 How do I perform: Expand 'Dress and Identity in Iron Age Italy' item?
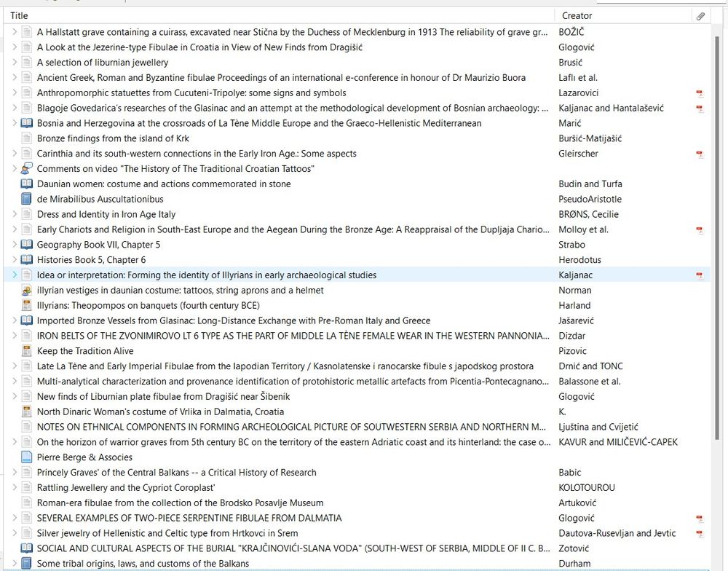15,214
